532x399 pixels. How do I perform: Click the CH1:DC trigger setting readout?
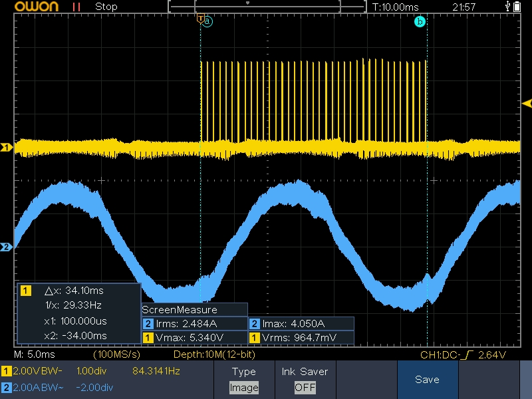pyautogui.click(x=440, y=355)
